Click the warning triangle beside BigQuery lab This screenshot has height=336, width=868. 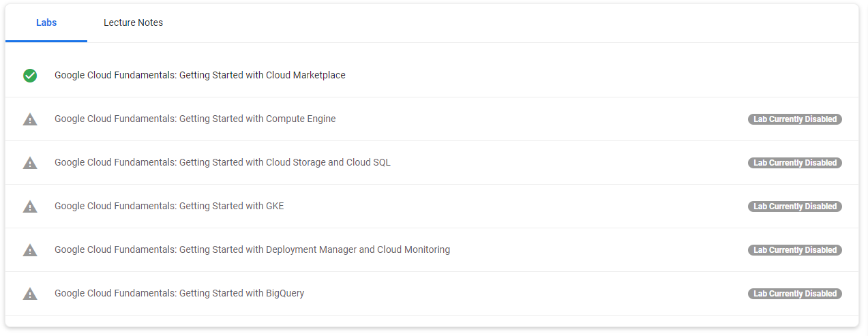(x=30, y=294)
